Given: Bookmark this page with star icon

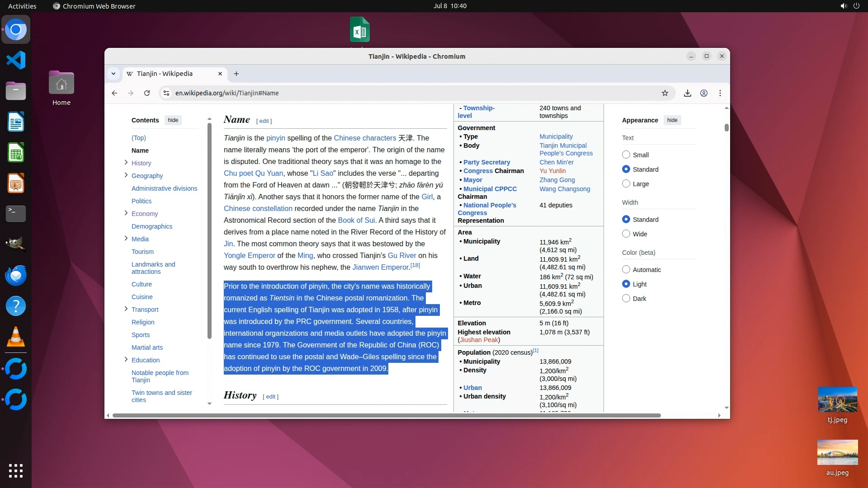Looking at the screenshot, I should [665, 93].
